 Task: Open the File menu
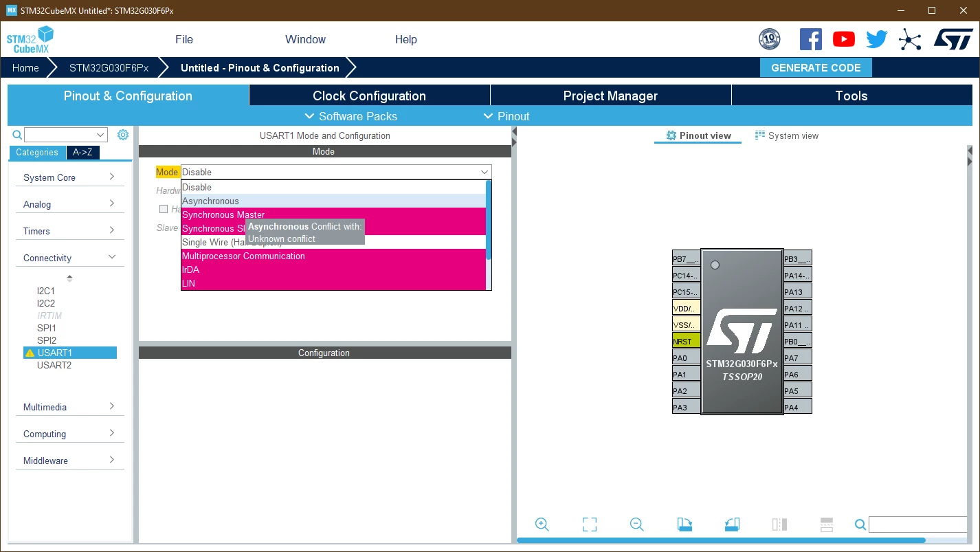click(x=184, y=39)
